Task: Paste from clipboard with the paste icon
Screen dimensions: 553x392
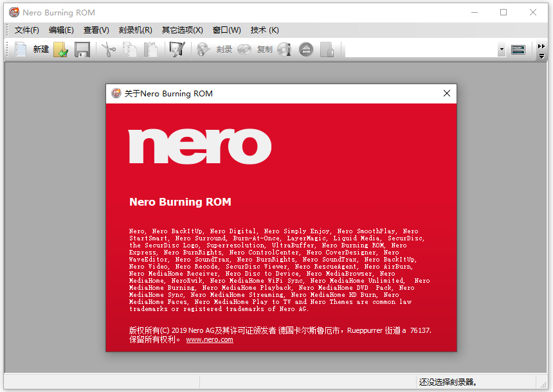Action: pyautogui.click(x=152, y=49)
